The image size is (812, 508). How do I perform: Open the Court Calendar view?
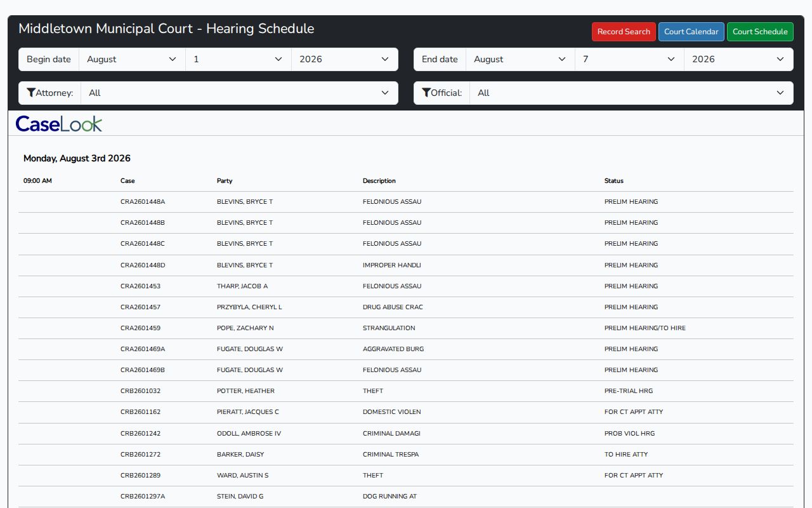(x=691, y=32)
